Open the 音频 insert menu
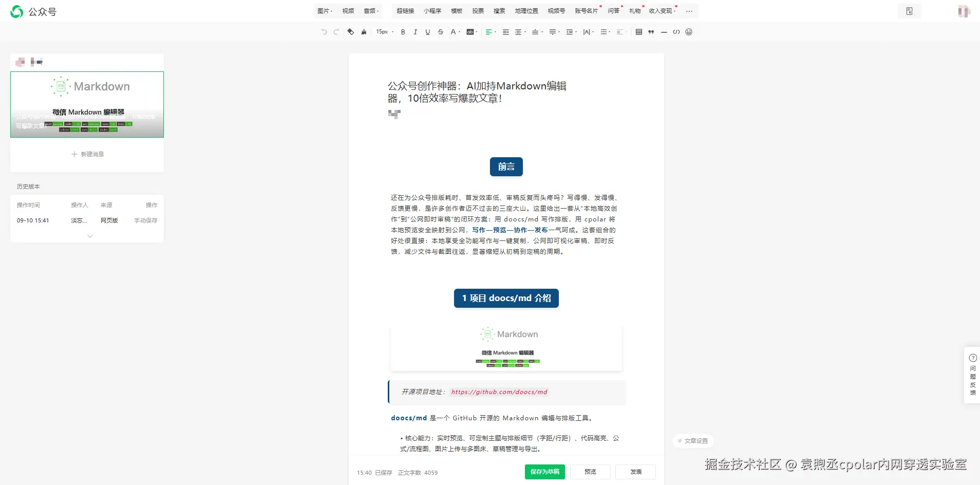Image resolution: width=980 pixels, height=485 pixels. pos(371,11)
